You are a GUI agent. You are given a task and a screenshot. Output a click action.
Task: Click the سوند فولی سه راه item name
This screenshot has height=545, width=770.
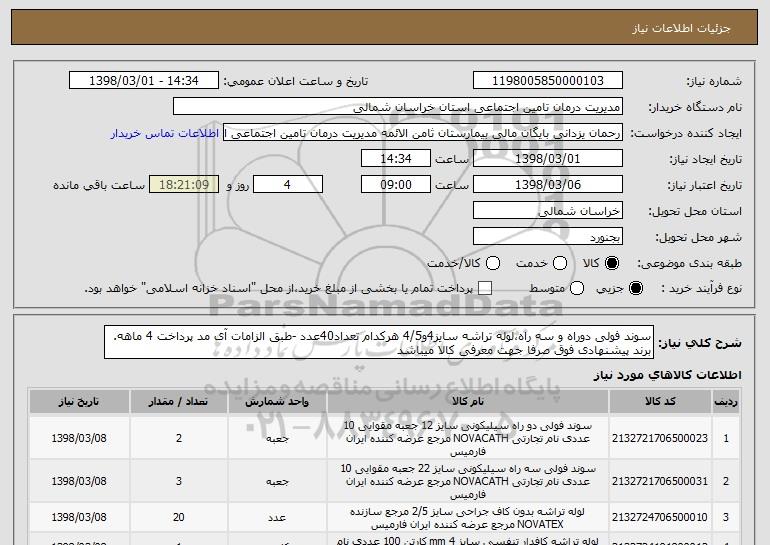[x=468, y=481]
